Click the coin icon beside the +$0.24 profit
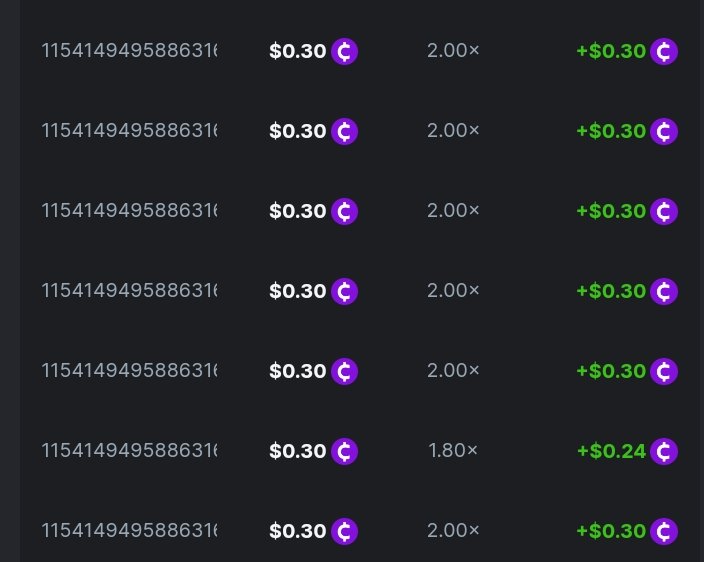Screen dimensions: 704x562 coord(664,451)
